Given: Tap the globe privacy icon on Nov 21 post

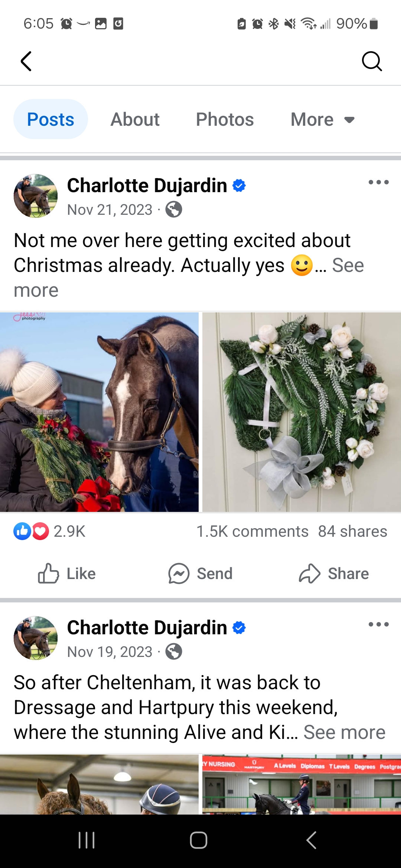Looking at the screenshot, I should click(x=174, y=210).
